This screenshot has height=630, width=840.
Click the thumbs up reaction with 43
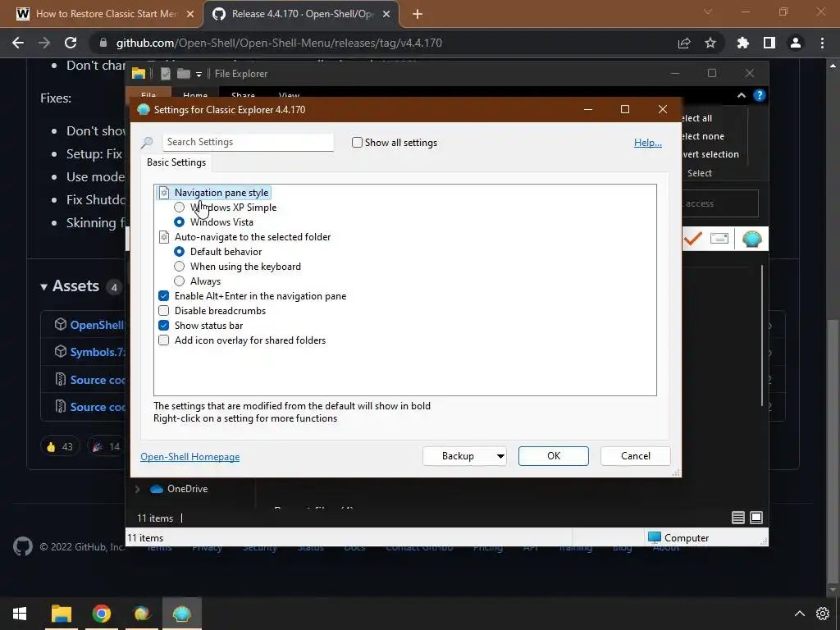tap(60, 446)
